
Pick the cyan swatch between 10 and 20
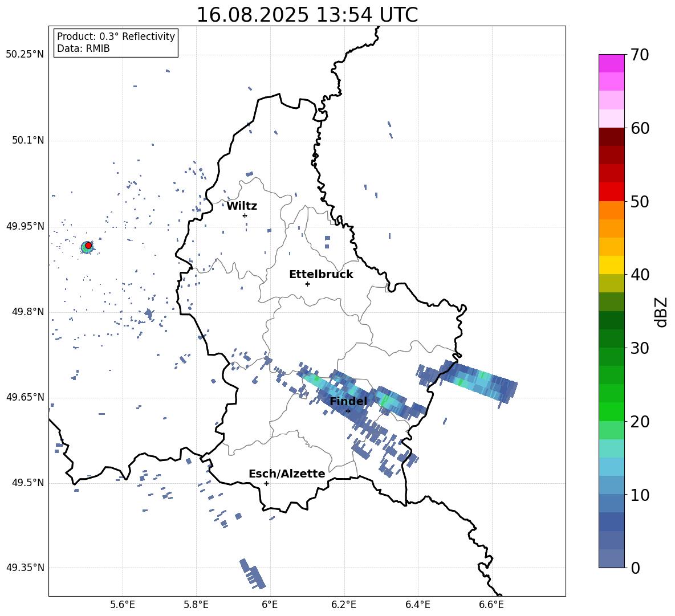tap(611, 467)
